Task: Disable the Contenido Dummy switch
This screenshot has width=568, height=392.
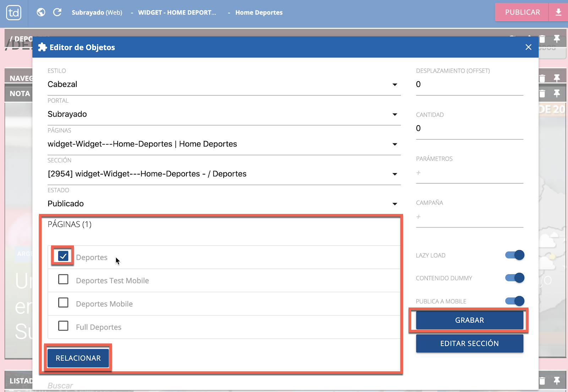Action: (515, 278)
